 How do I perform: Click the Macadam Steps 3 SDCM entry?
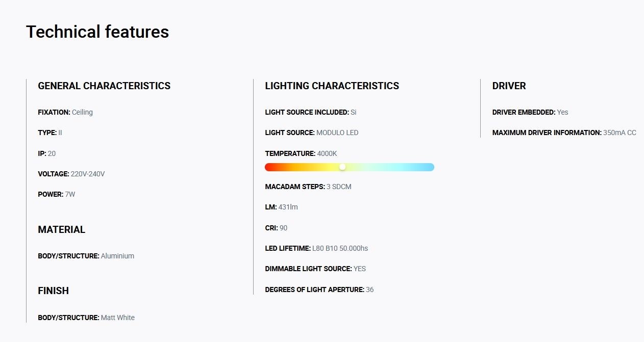coord(308,187)
